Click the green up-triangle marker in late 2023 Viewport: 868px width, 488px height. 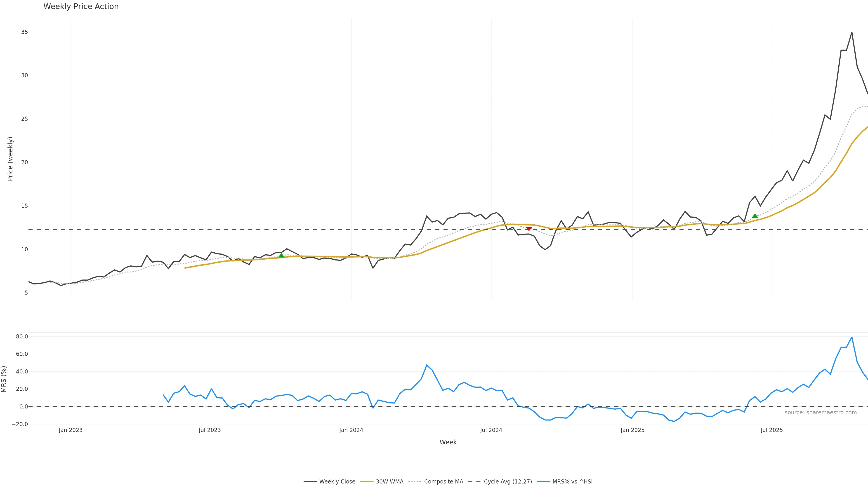[x=281, y=256]
